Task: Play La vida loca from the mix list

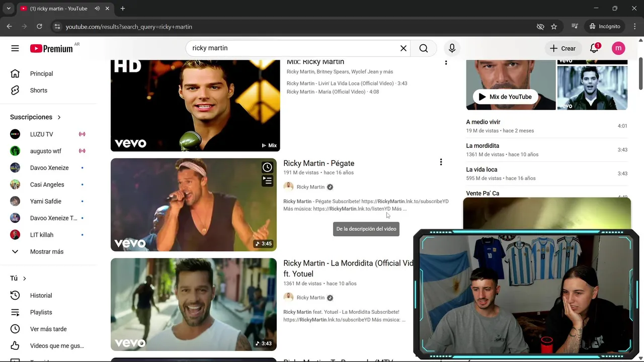Action: tap(547, 173)
